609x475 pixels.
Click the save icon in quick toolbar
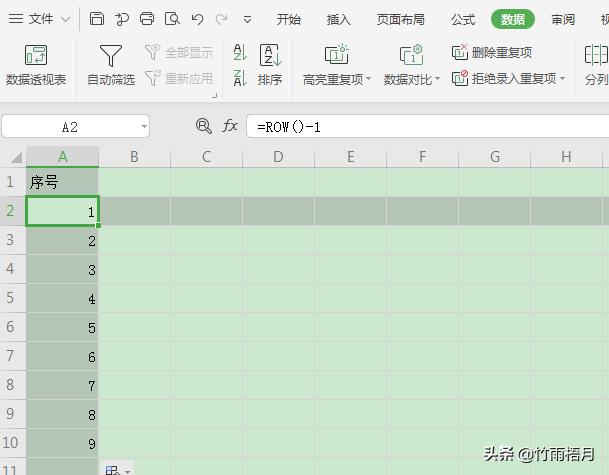coord(97,19)
